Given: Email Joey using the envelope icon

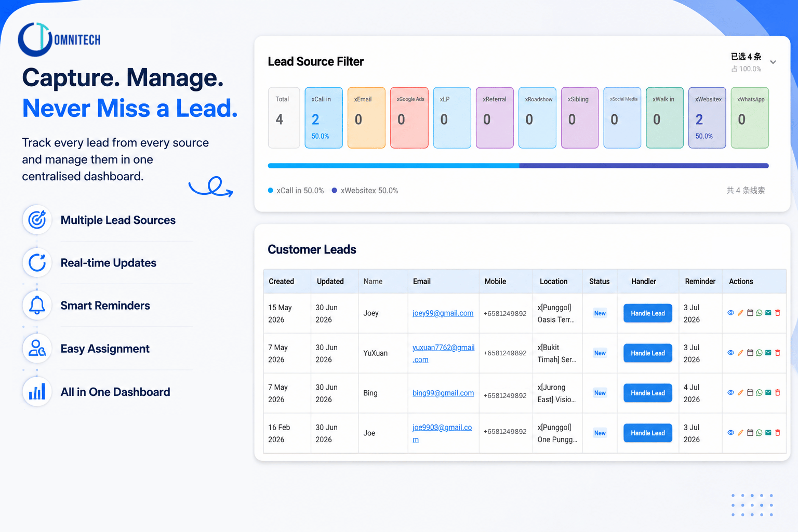Looking at the screenshot, I should [768, 313].
